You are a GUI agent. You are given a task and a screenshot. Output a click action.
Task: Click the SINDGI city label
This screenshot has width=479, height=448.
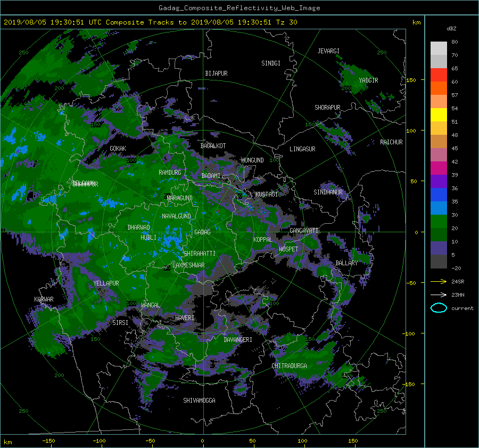click(x=271, y=63)
